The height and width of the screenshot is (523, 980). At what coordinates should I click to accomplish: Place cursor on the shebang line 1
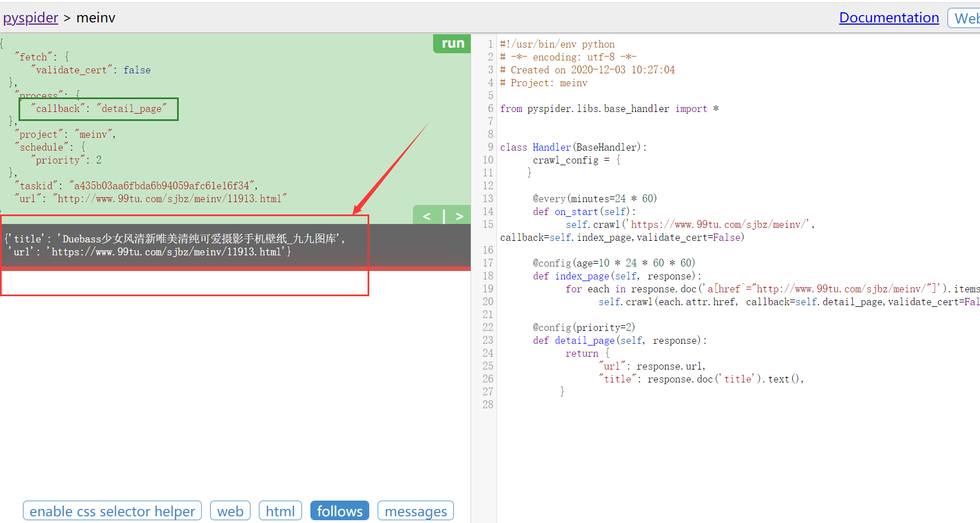pyautogui.click(x=558, y=44)
